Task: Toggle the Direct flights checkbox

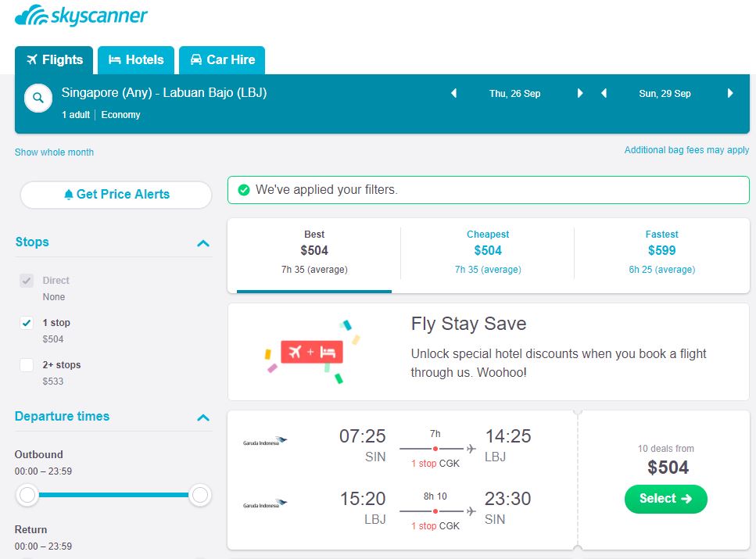Action: 27,281
